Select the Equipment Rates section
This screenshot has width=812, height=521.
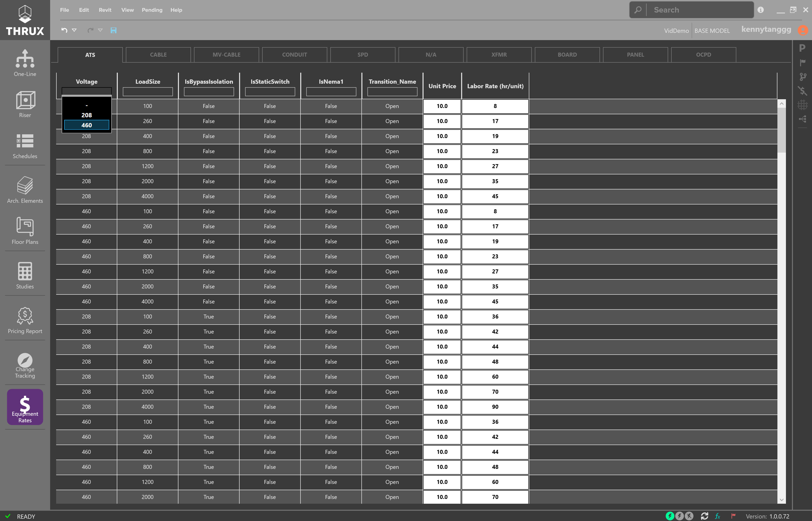pyautogui.click(x=25, y=407)
